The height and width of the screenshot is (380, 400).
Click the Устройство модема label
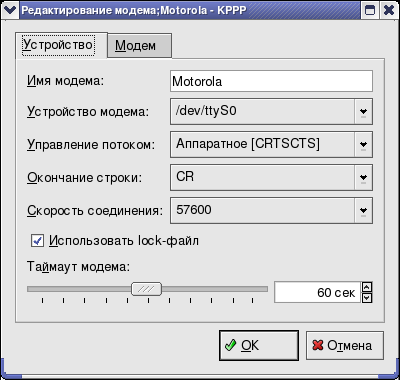(x=88, y=111)
